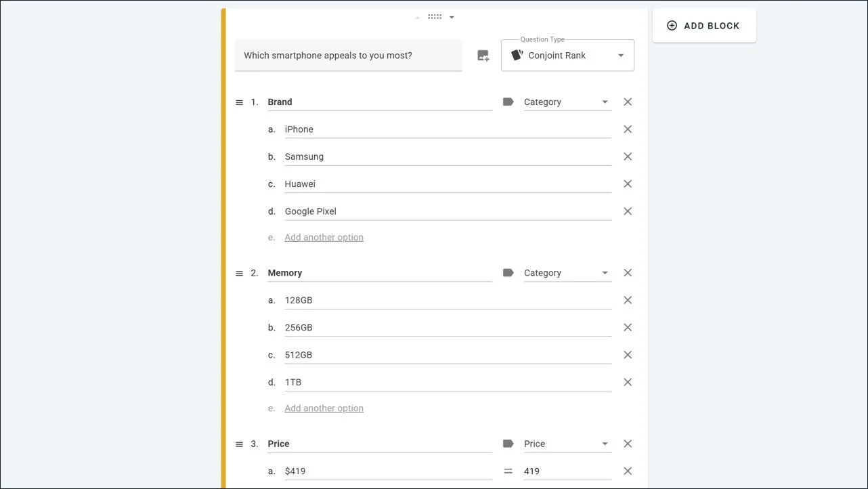Delete the Google Pixel option
The width and height of the screenshot is (868, 489).
[628, 211]
